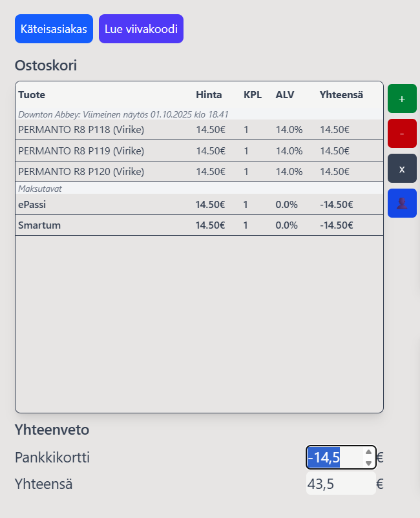
Task: Click the red minus button
Action: pyautogui.click(x=402, y=134)
